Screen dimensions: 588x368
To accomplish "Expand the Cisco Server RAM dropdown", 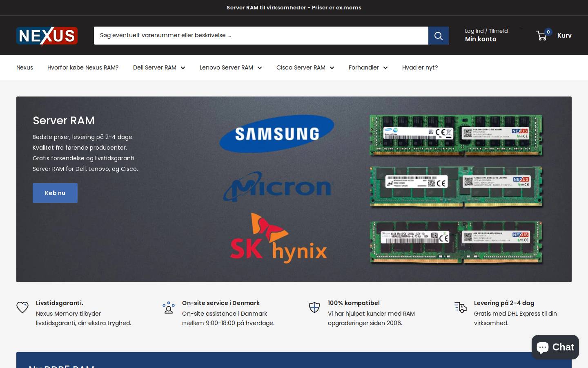I will (305, 67).
